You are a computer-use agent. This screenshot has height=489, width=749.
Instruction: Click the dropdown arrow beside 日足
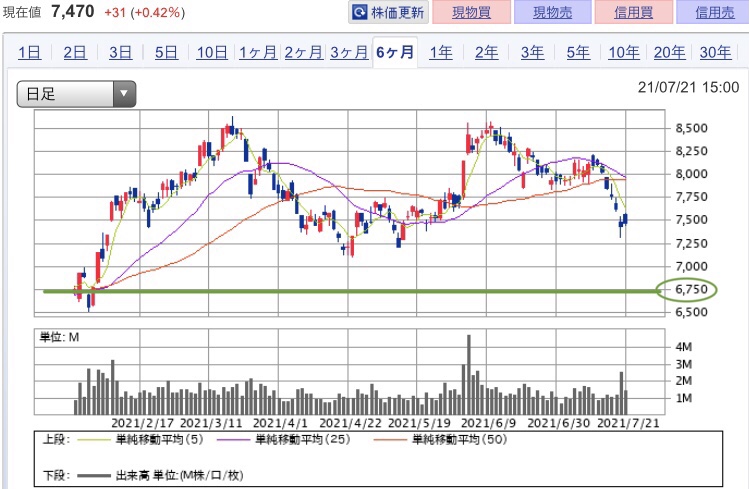click(124, 94)
